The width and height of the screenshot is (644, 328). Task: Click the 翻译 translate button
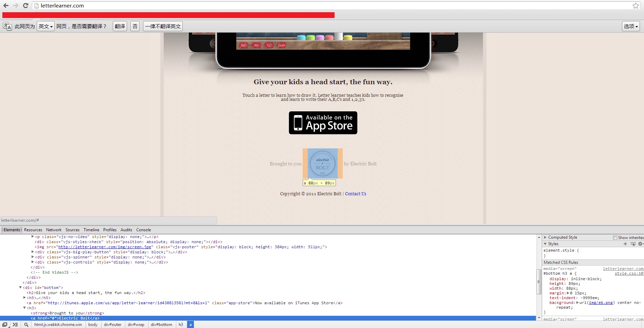click(120, 26)
